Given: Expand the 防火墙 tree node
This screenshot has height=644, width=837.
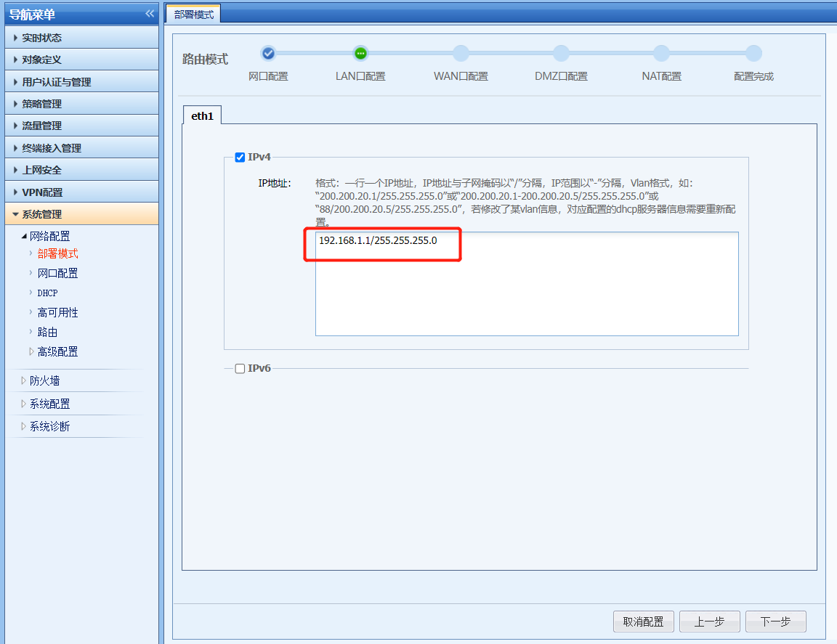Looking at the screenshot, I should 44,380.
